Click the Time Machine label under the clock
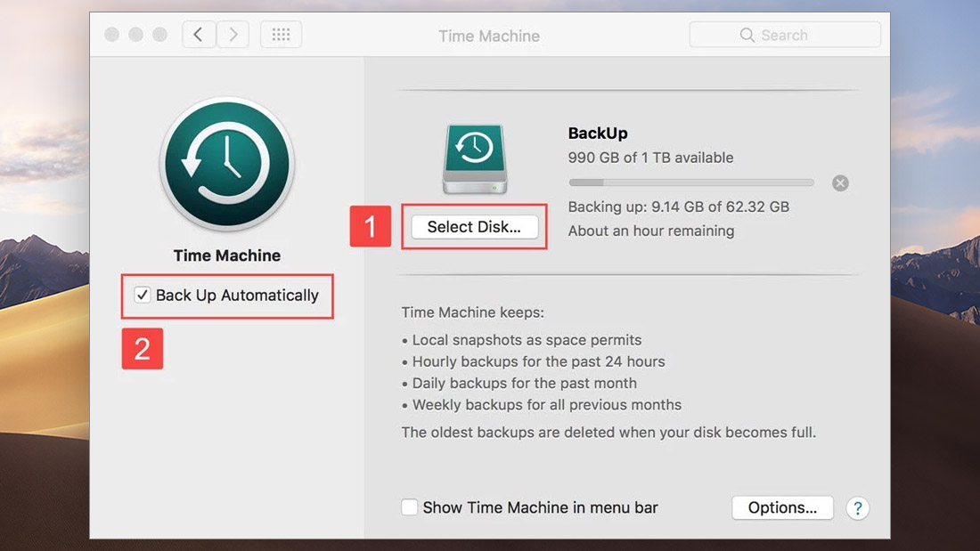 [227, 255]
